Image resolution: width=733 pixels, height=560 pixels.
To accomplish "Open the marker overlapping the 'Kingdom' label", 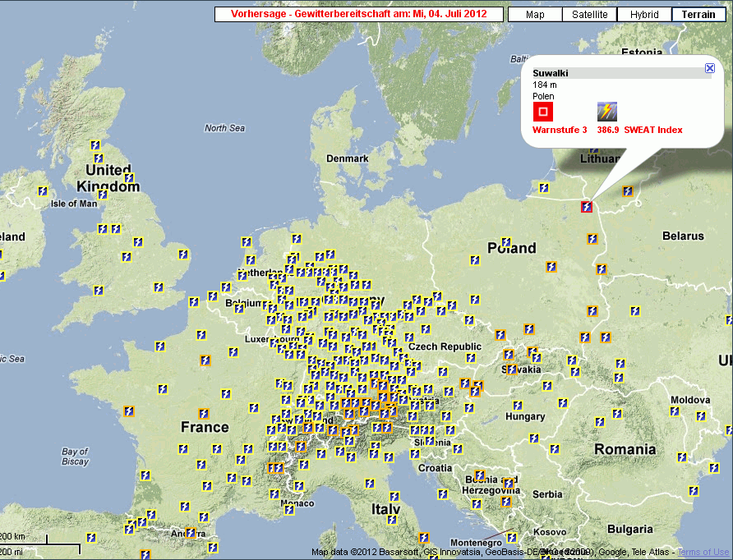I will click(103, 194).
